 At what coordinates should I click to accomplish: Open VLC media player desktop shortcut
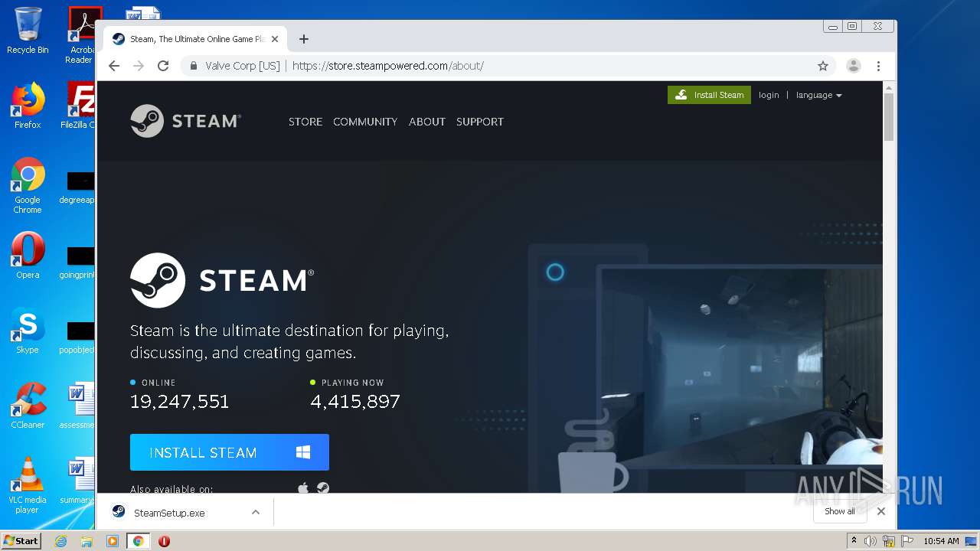(28, 485)
